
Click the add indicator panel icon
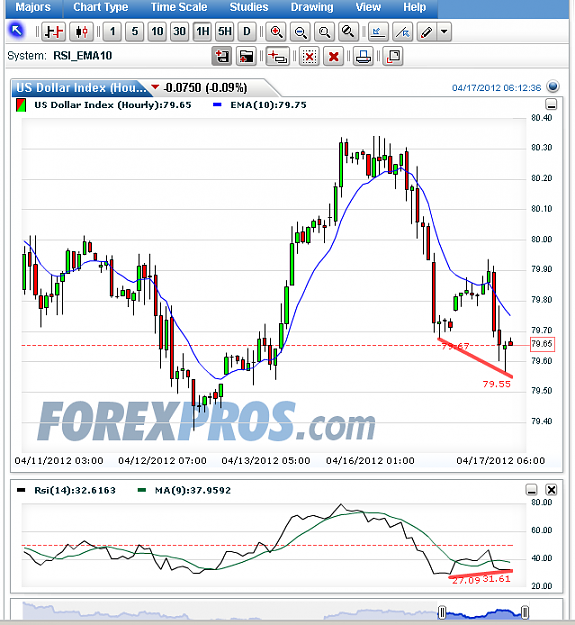[x=277, y=56]
